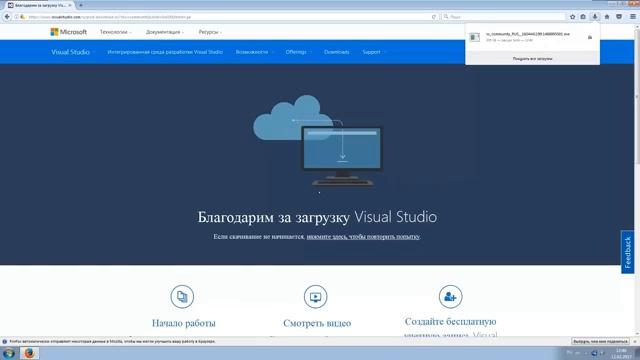
Task: Click Показать все загрузки button
Action: tap(532, 59)
